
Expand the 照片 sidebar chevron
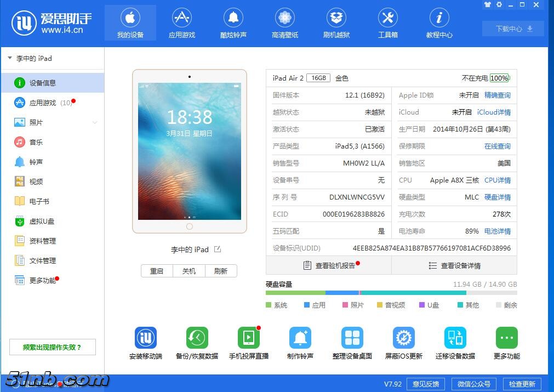coord(95,122)
